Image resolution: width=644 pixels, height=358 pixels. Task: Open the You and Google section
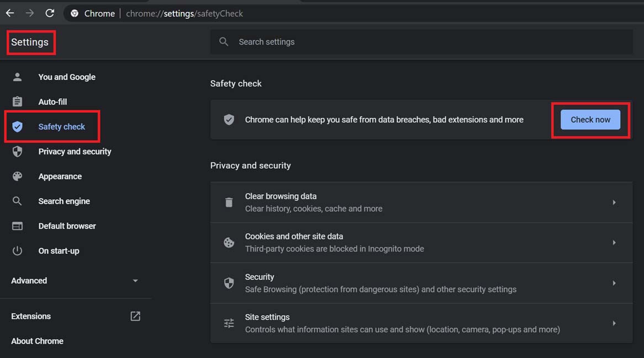[67, 77]
